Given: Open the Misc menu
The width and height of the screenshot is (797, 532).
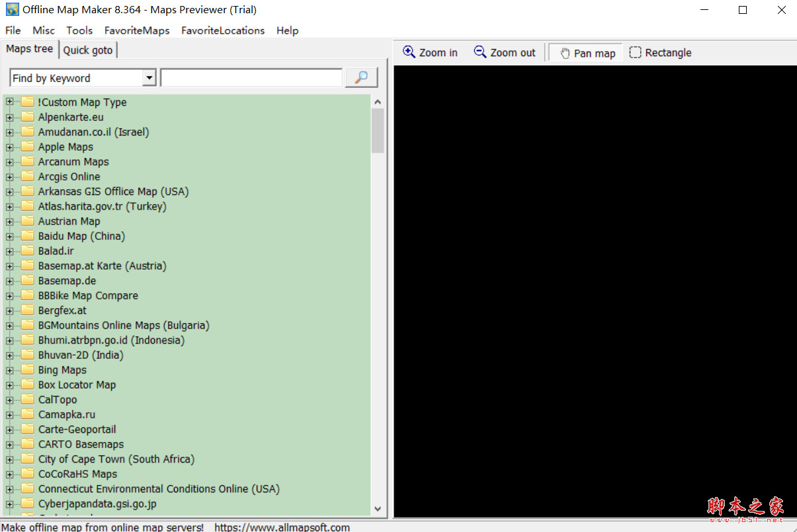Looking at the screenshot, I should (44, 30).
